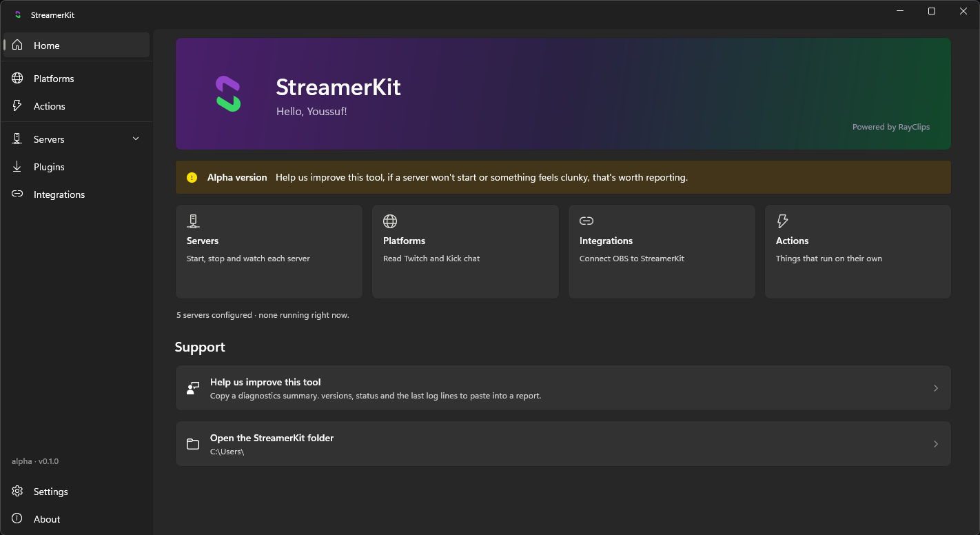Click the C:\Users\ path text

(x=227, y=452)
